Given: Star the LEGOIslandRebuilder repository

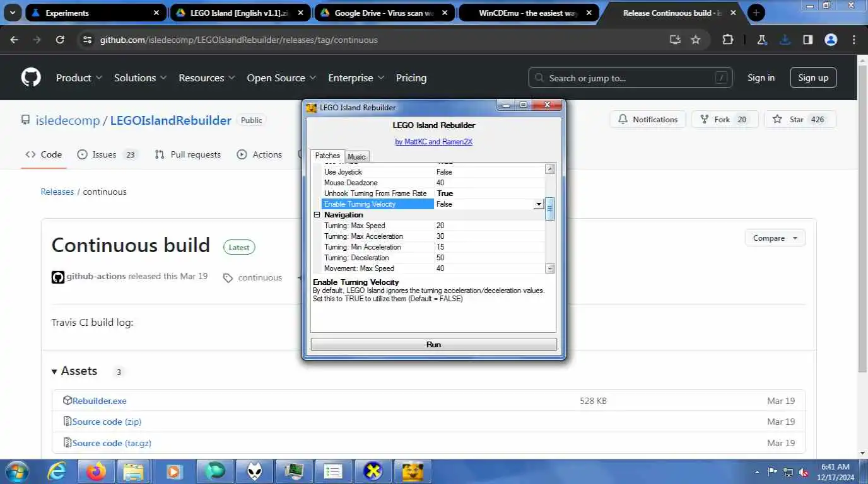Looking at the screenshot, I should pyautogui.click(x=800, y=119).
